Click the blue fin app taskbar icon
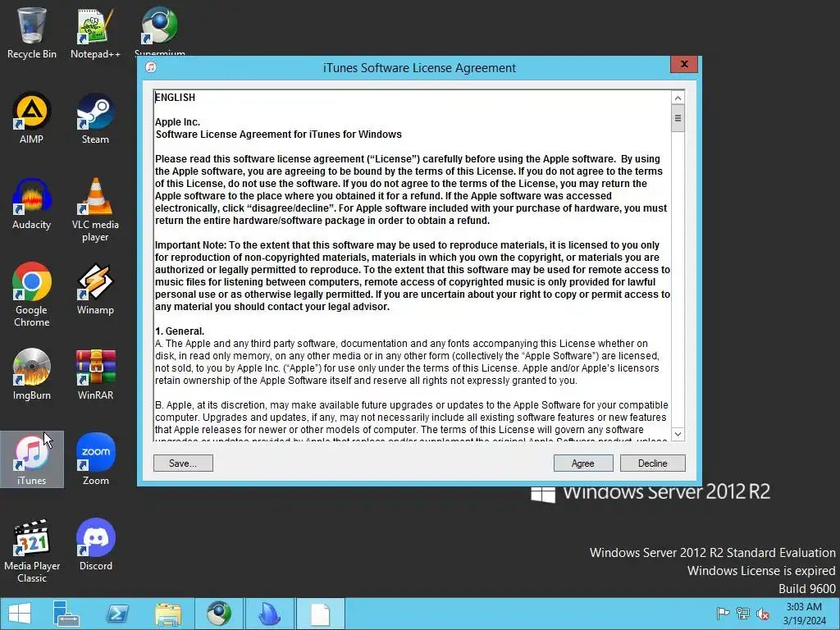The width and height of the screenshot is (840, 630). (269, 614)
